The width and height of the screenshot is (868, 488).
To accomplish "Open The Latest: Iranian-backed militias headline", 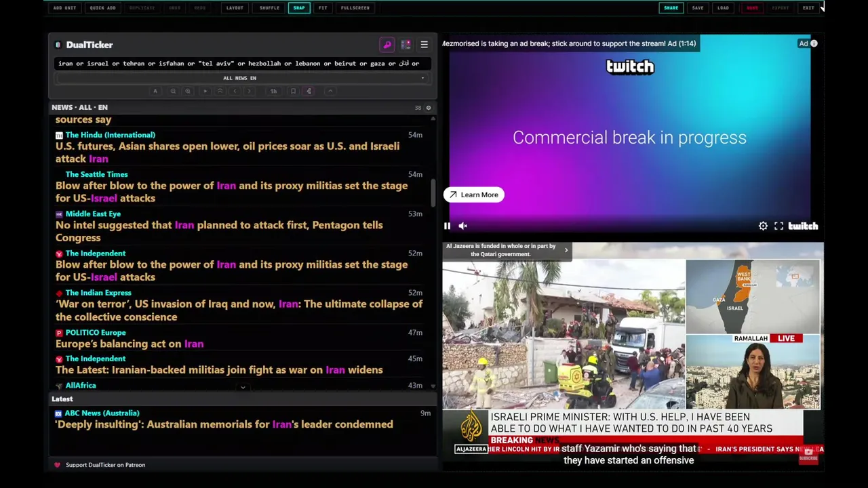I will tap(219, 370).
